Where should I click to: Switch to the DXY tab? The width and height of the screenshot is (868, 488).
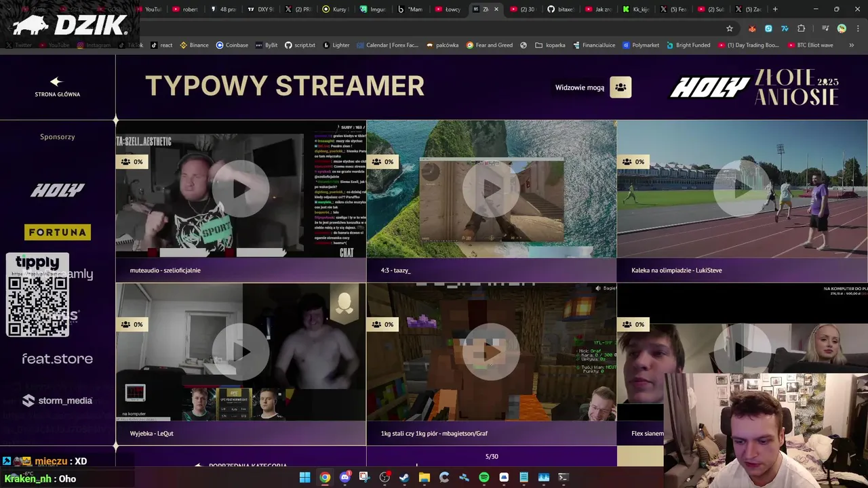[260, 9]
